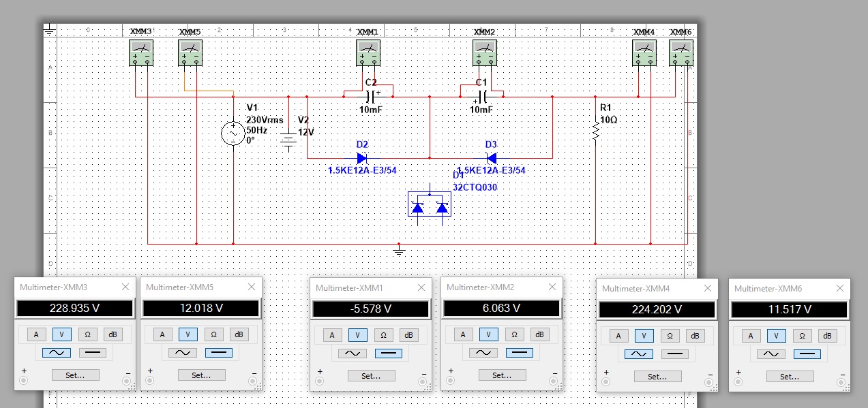
Task: Select dB mode in Multimeter-XMM2
Action: pyautogui.click(x=539, y=334)
